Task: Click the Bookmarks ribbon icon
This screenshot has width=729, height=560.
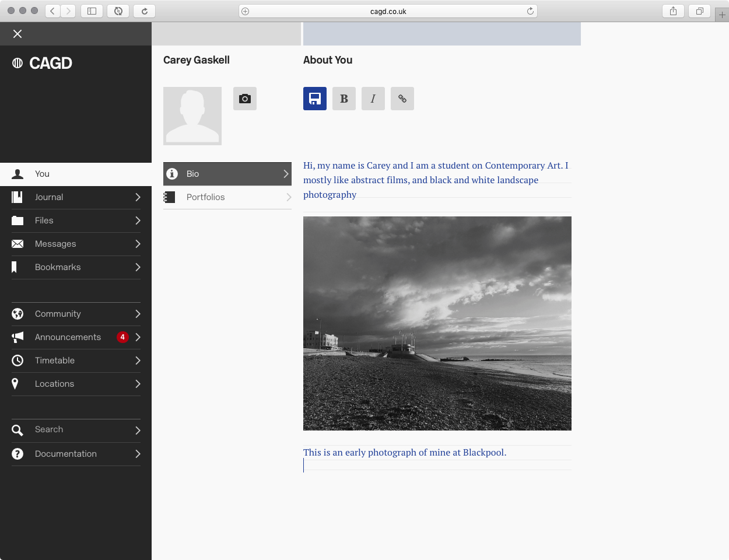Action: [15, 267]
